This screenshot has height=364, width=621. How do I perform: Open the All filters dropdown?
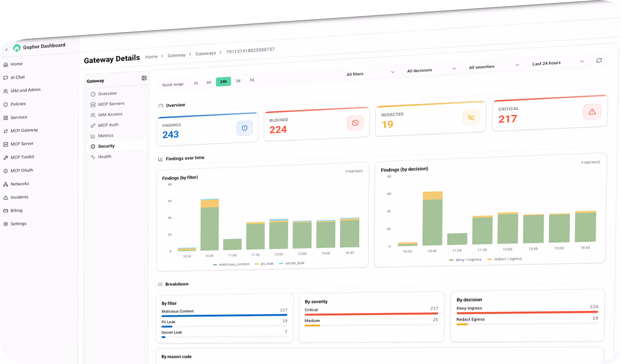click(x=370, y=73)
